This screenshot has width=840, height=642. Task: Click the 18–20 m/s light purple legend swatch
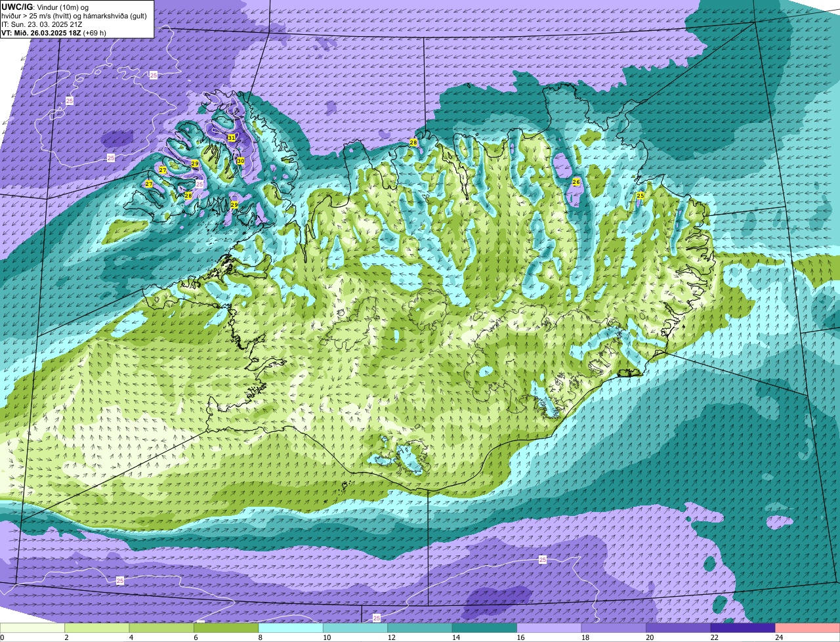pyautogui.click(x=614, y=628)
